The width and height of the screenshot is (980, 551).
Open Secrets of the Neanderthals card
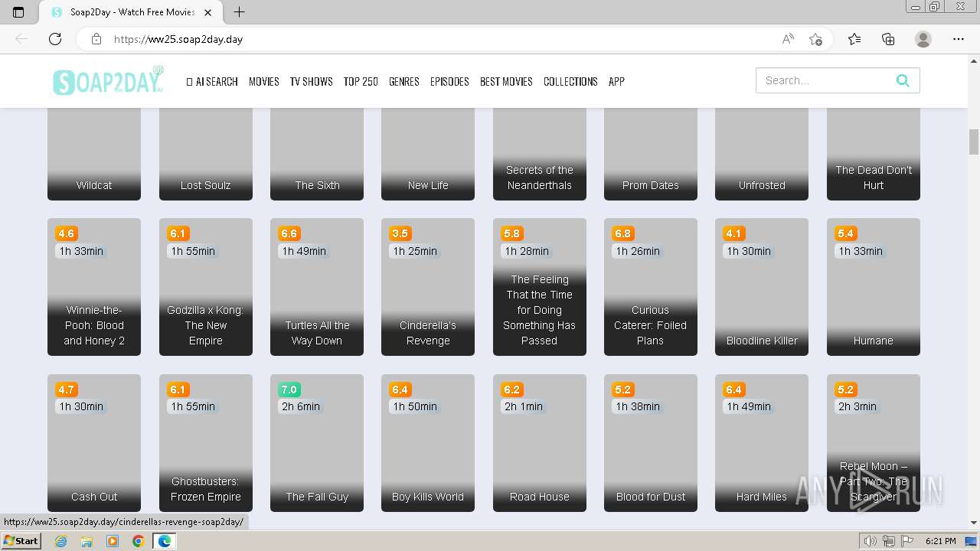point(540,154)
